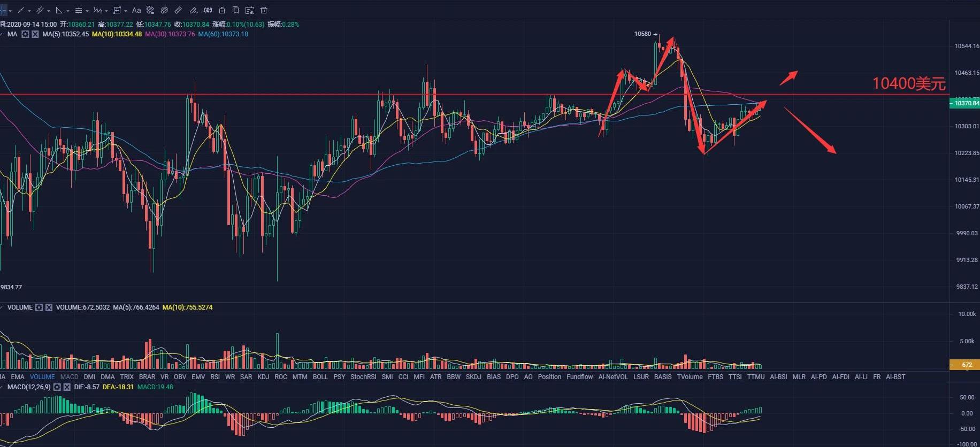Expand the wave pattern tool dropdown
The width and height of the screenshot is (980, 447).
(x=106, y=11)
